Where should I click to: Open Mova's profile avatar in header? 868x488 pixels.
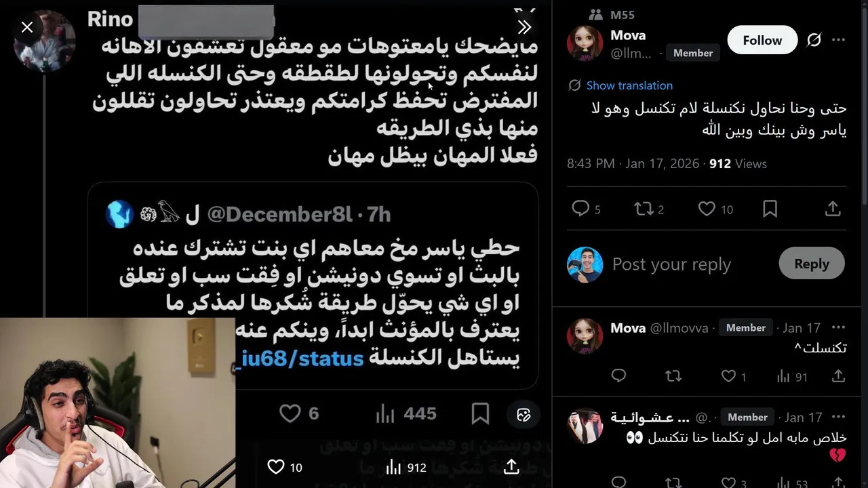(x=585, y=43)
